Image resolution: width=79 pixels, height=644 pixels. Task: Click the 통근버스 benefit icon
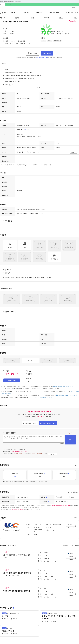coord(10,245)
